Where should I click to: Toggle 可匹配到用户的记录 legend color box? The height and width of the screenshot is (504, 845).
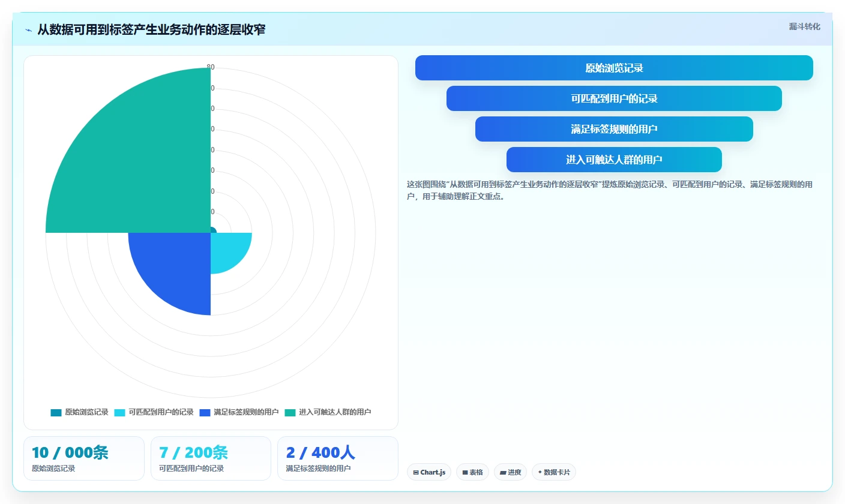pyautogui.click(x=120, y=412)
